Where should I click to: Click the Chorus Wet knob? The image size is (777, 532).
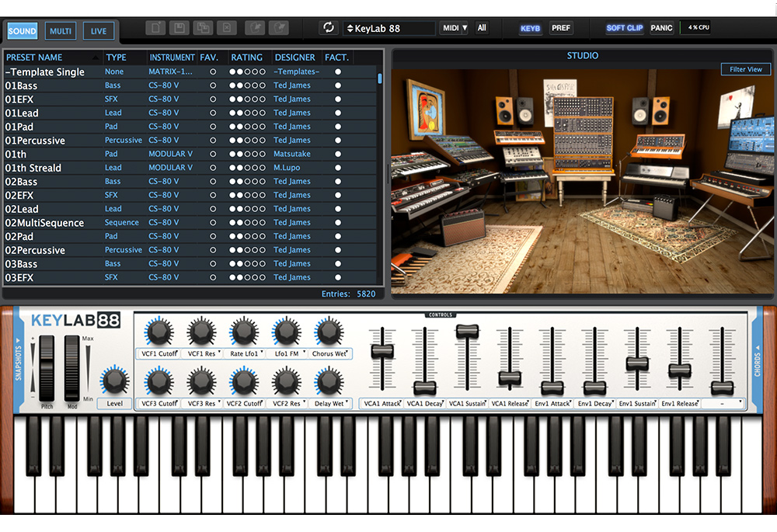[x=329, y=332]
